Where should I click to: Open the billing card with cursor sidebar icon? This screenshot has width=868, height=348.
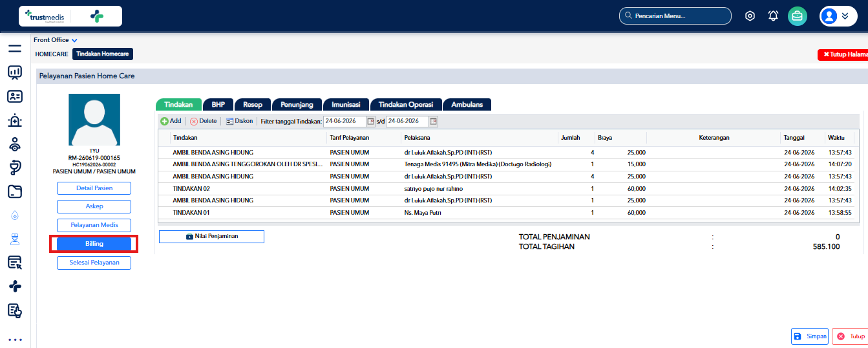[x=15, y=263]
